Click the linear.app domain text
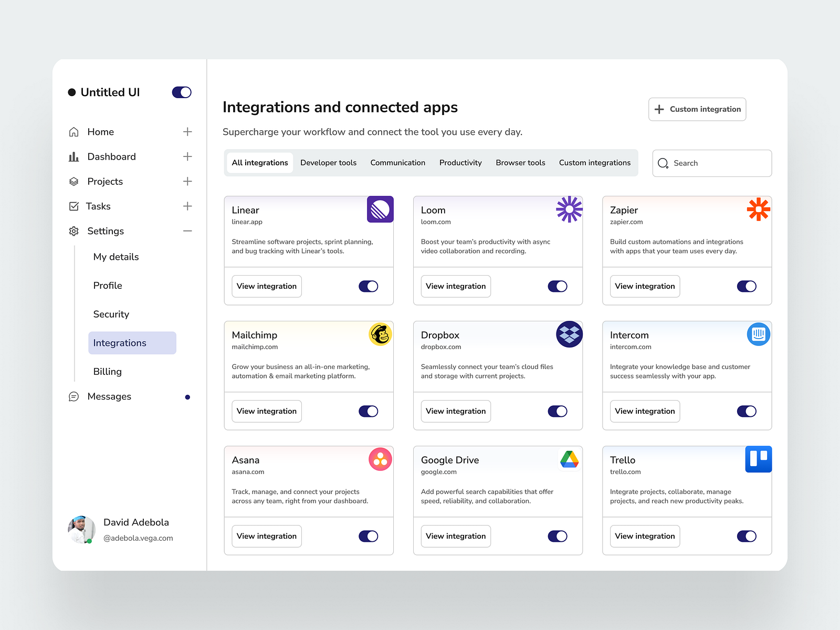The image size is (840, 630). [x=247, y=222]
